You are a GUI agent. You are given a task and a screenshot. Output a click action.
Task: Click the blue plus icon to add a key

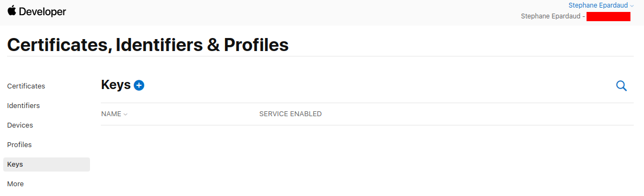click(139, 85)
